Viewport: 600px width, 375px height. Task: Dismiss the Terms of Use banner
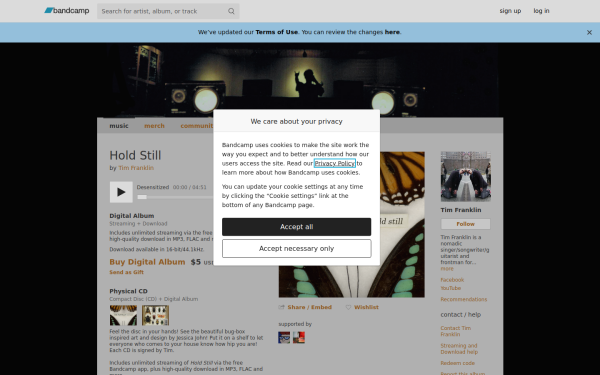click(589, 33)
